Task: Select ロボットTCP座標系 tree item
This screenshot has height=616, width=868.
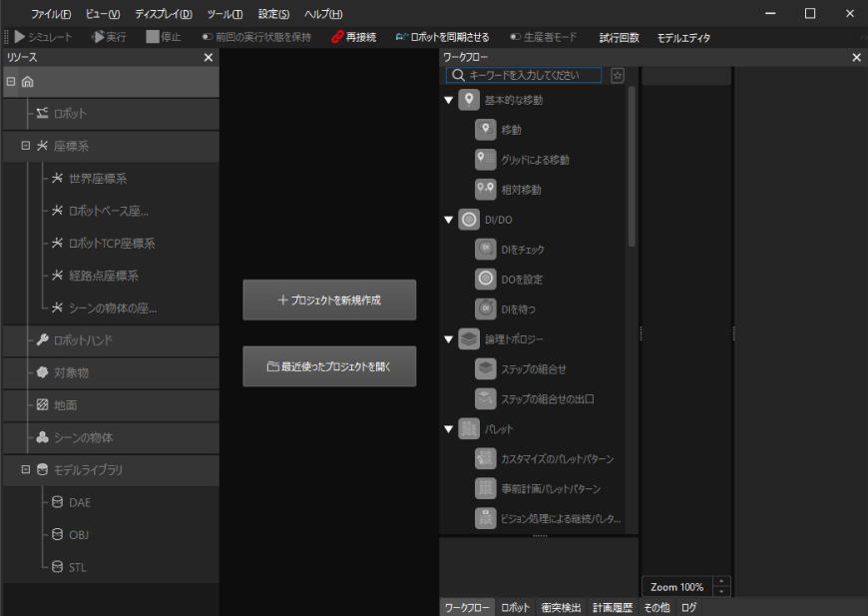Action: (x=112, y=244)
